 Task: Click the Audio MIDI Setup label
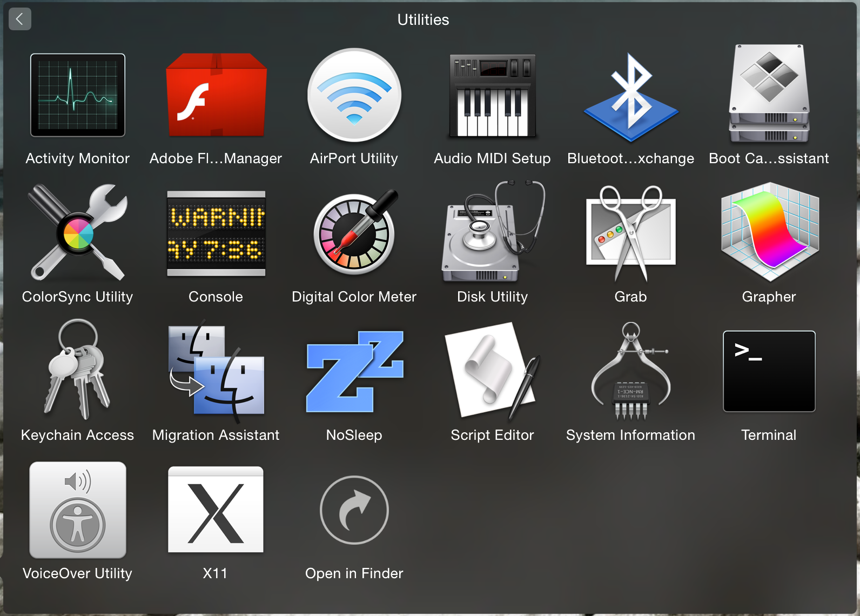click(x=493, y=158)
